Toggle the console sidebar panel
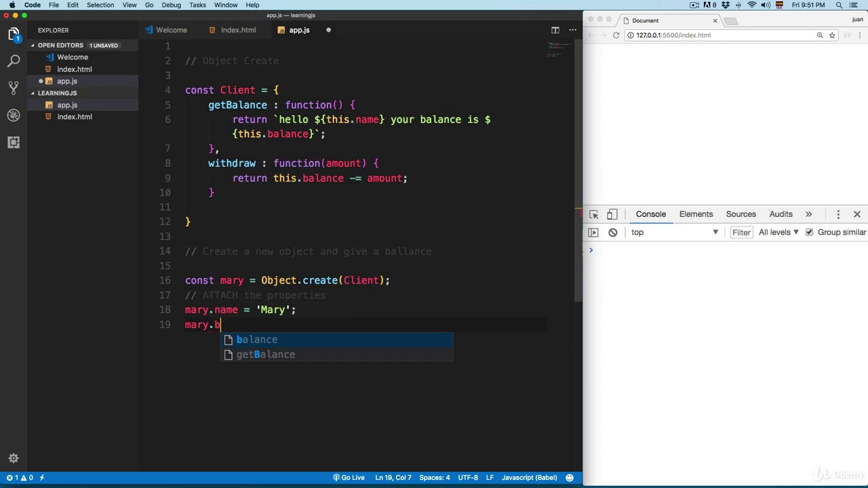 click(593, 232)
